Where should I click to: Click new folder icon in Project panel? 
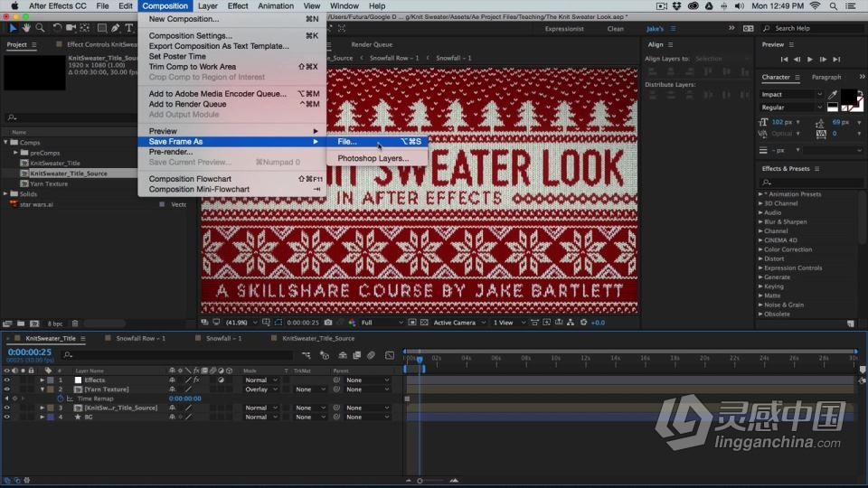click(21, 324)
